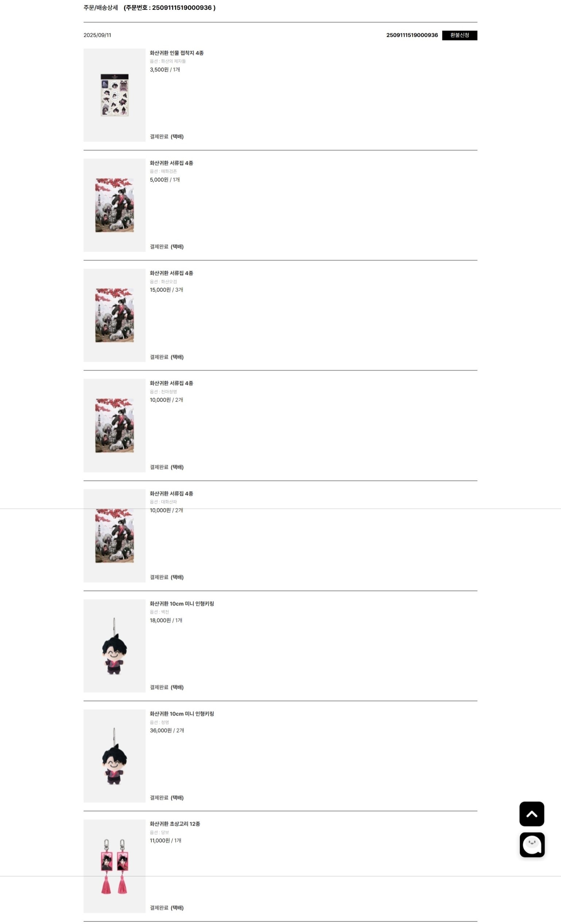Open the chat support bubble icon
This screenshot has height=924, width=561.
tap(532, 845)
